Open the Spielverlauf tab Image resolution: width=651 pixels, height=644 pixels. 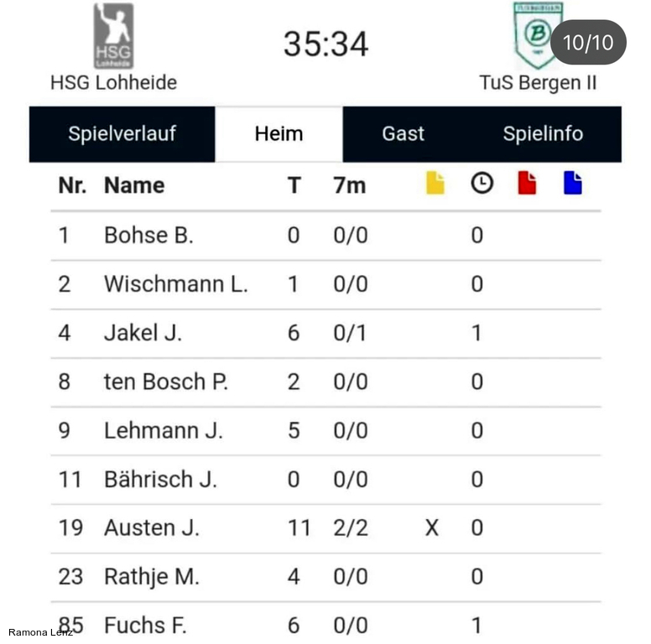point(122,134)
